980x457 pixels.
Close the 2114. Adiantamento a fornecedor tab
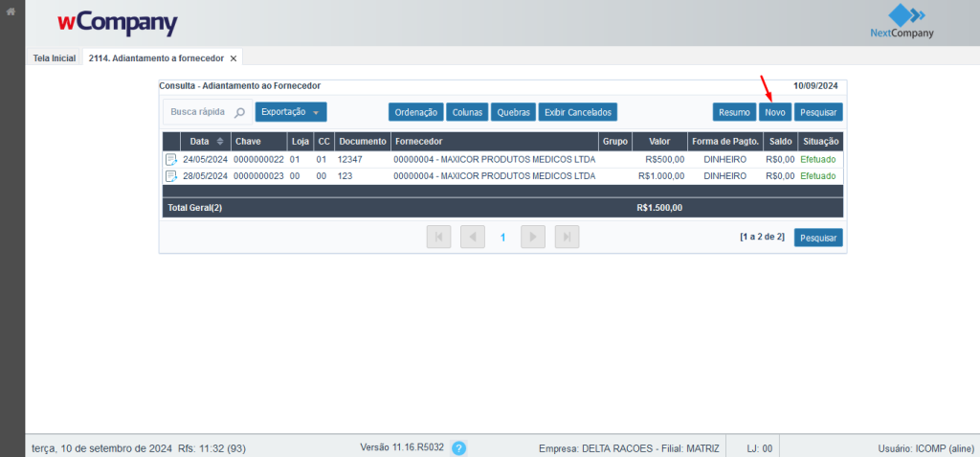point(234,57)
